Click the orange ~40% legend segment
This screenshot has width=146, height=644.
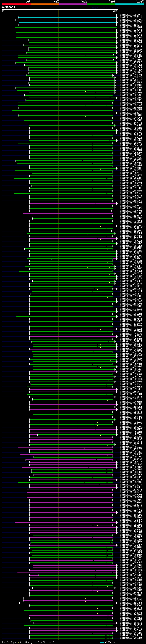click(45, 4)
